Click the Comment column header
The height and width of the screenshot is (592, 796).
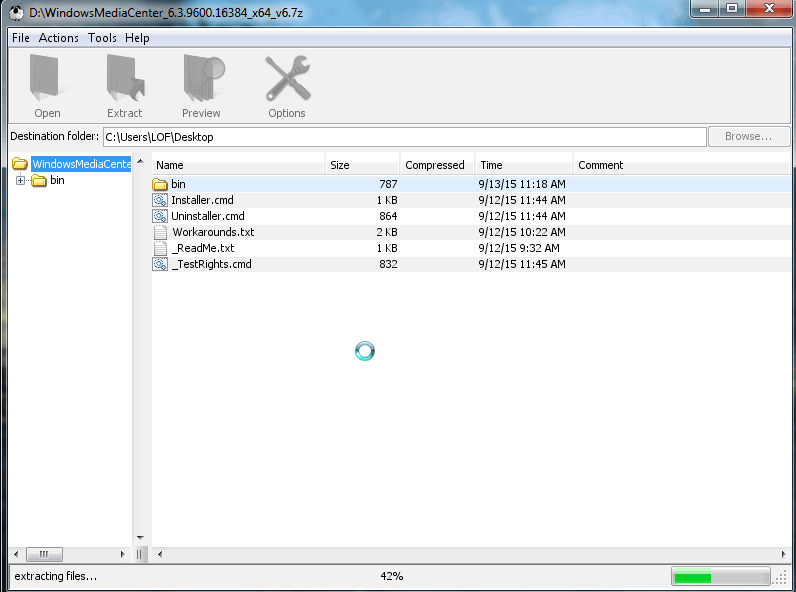pyautogui.click(x=682, y=165)
